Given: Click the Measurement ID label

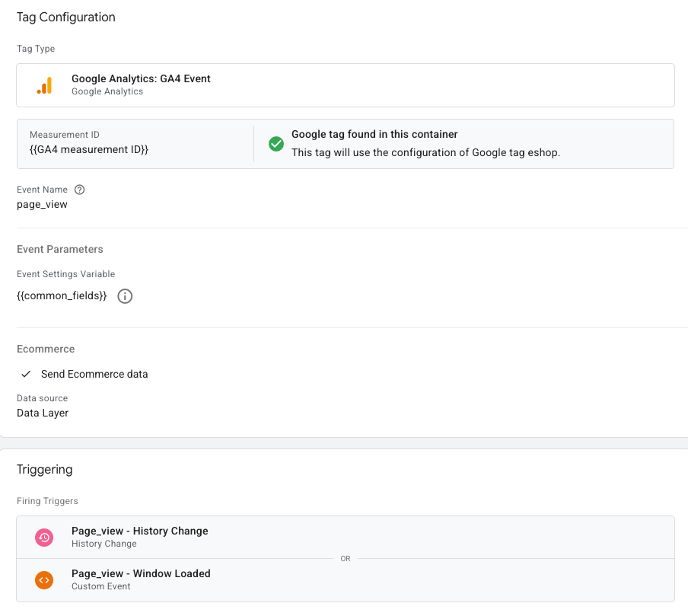Looking at the screenshot, I should (65, 135).
